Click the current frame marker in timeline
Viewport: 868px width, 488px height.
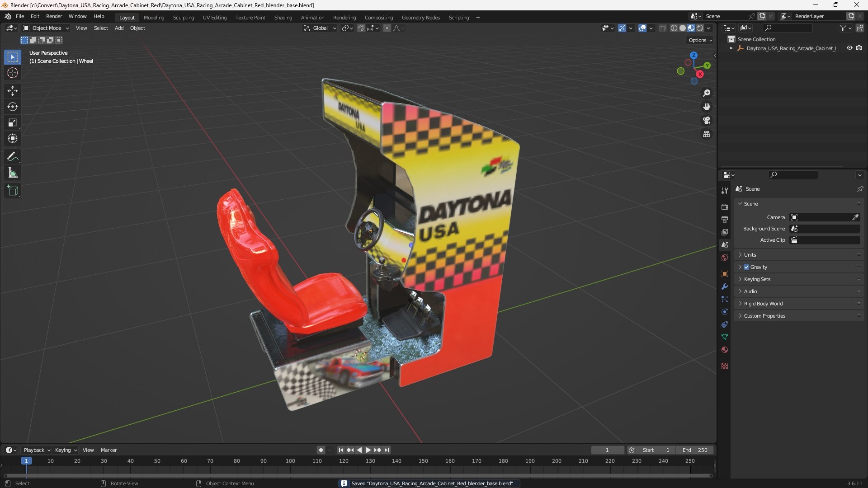(26, 461)
